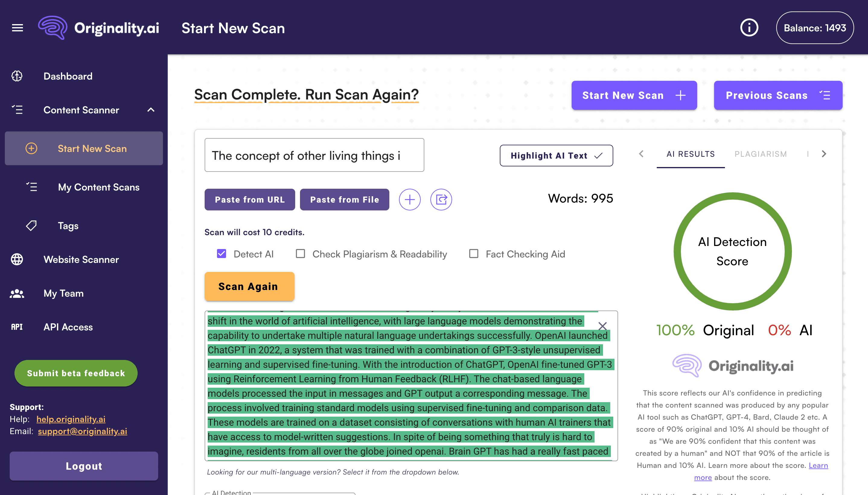Click the info circle icon
Screen dimensions: 868x495
[x=749, y=28]
